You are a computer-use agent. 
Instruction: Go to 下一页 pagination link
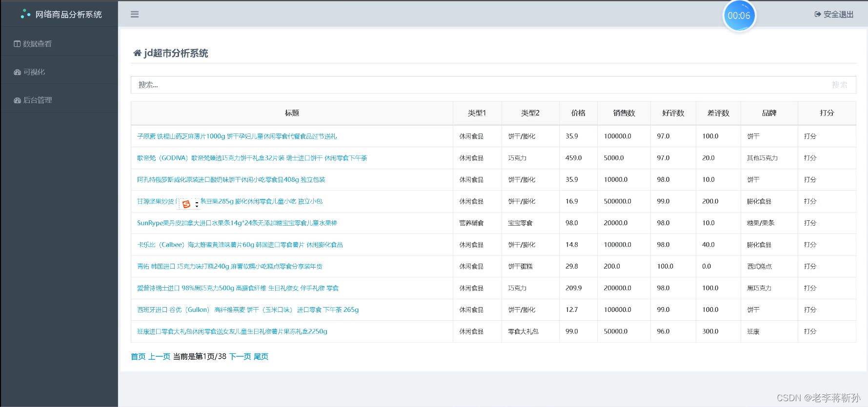coord(240,357)
